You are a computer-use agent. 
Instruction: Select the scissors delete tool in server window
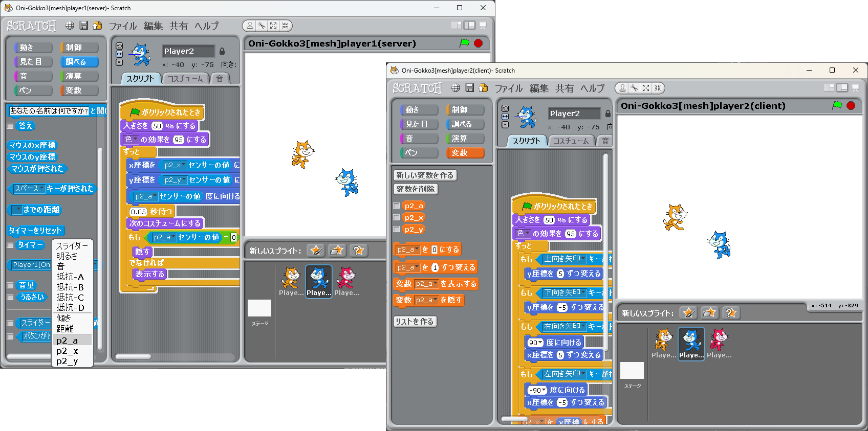pyautogui.click(x=262, y=26)
